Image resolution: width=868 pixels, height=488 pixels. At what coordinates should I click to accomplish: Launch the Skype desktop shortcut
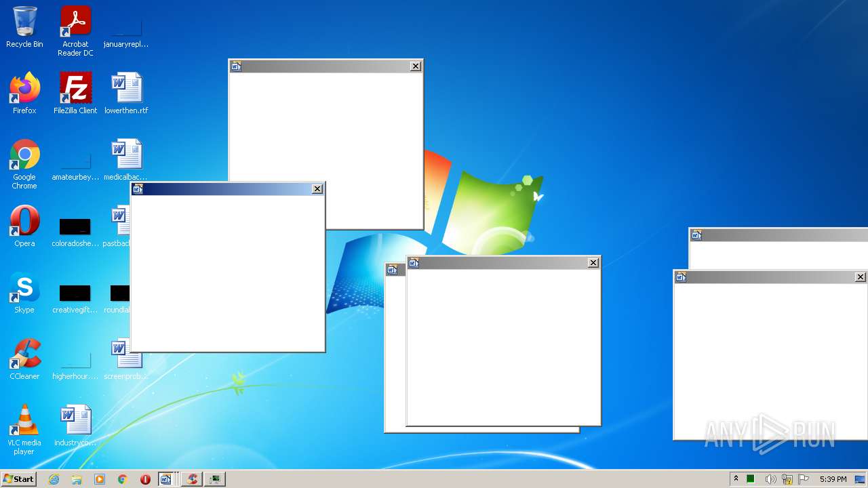24,293
